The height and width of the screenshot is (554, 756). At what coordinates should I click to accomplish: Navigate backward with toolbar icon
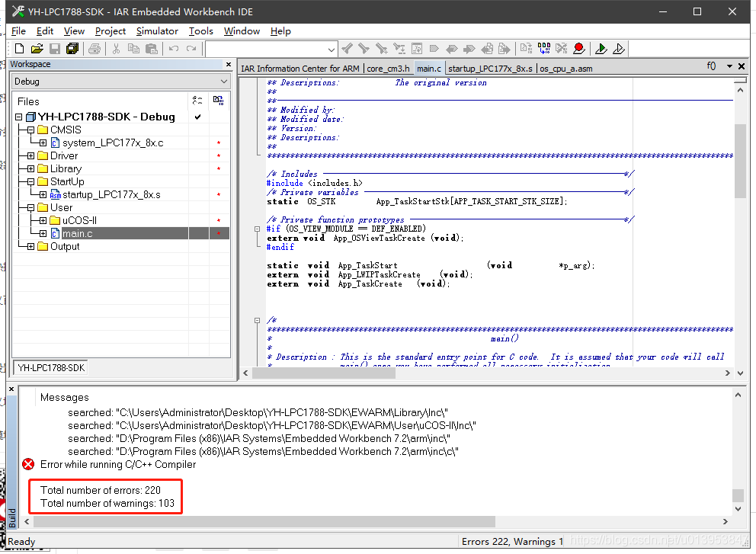click(487, 49)
